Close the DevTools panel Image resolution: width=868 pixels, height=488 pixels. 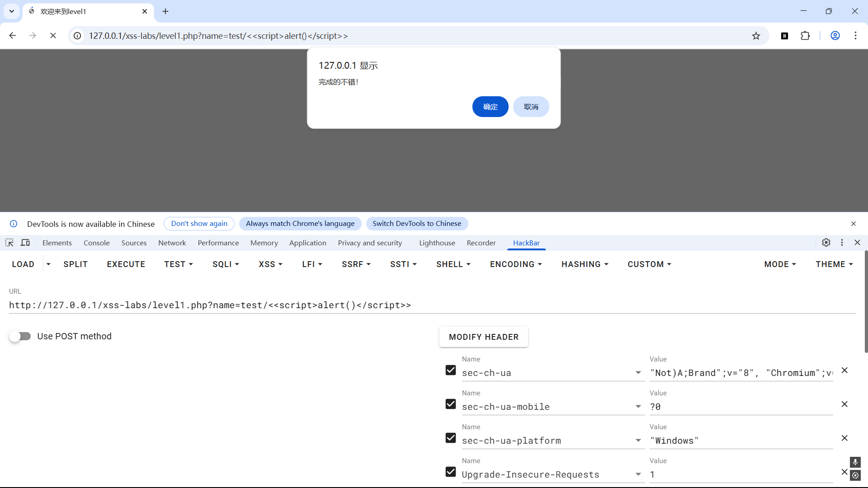pos(857,243)
